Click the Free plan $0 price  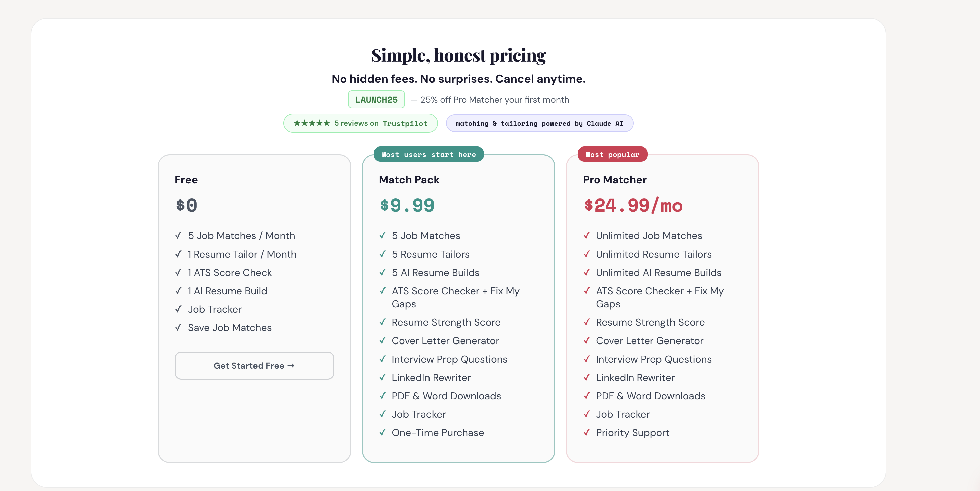pyautogui.click(x=187, y=206)
